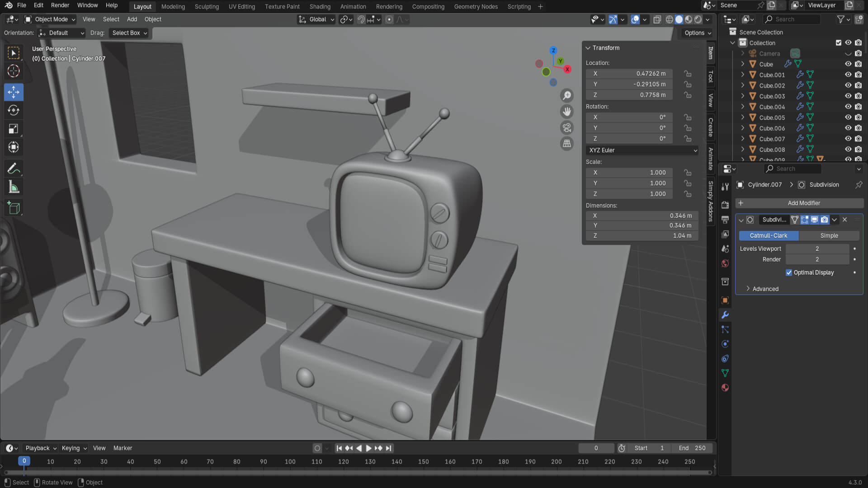868x488 pixels.
Task: Activate the Annotate tool
Action: click(14, 169)
